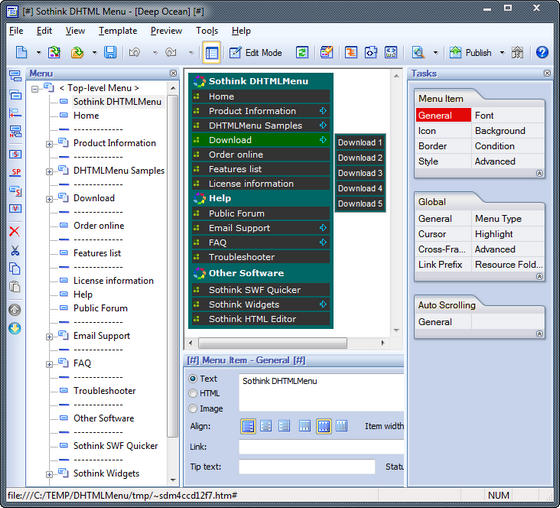Expand the Product Information tree node
Screen dimensions: 560x508
click(49, 144)
